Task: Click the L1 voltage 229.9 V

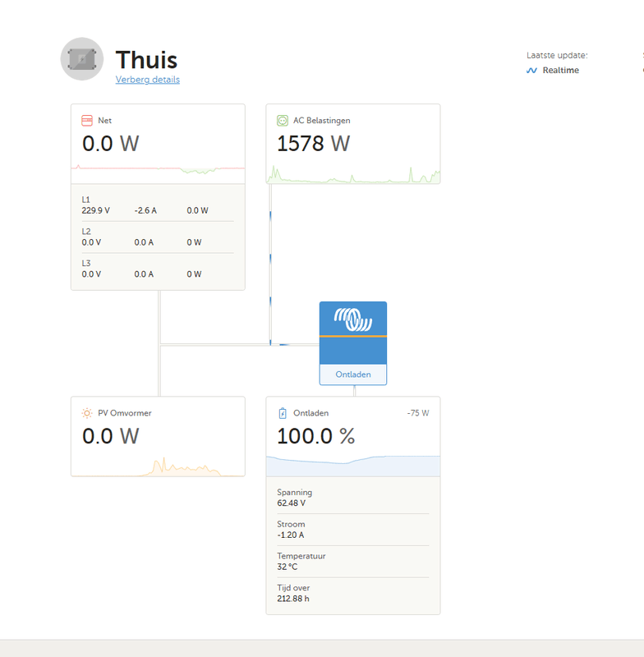Action: coord(95,210)
